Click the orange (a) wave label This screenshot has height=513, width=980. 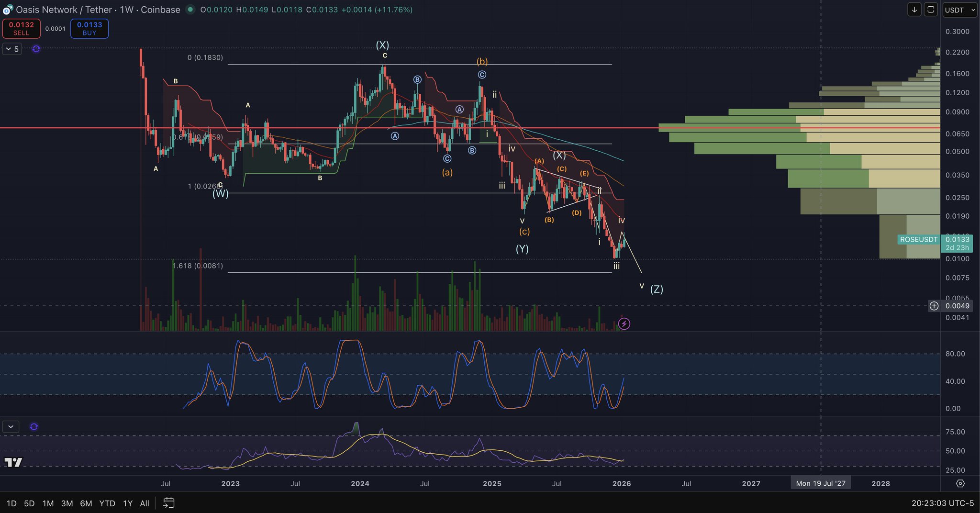[447, 172]
